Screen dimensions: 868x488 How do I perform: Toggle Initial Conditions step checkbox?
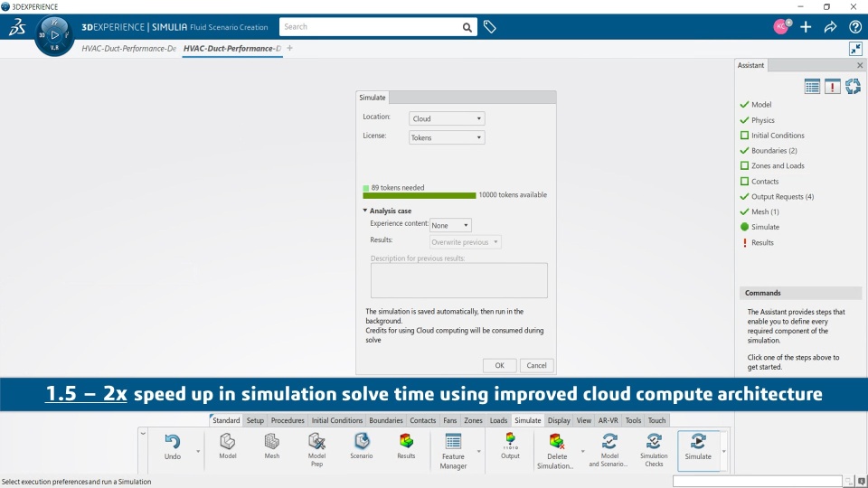pos(744,135)
